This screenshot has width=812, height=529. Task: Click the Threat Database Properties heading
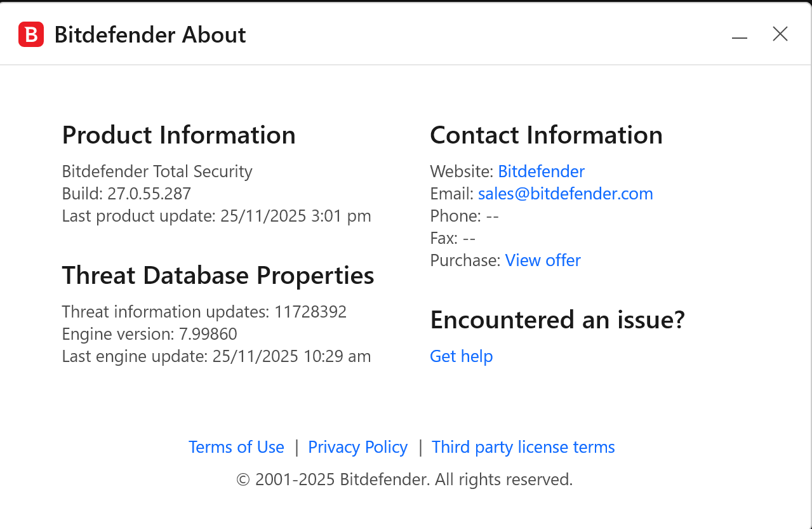[218, 276]
